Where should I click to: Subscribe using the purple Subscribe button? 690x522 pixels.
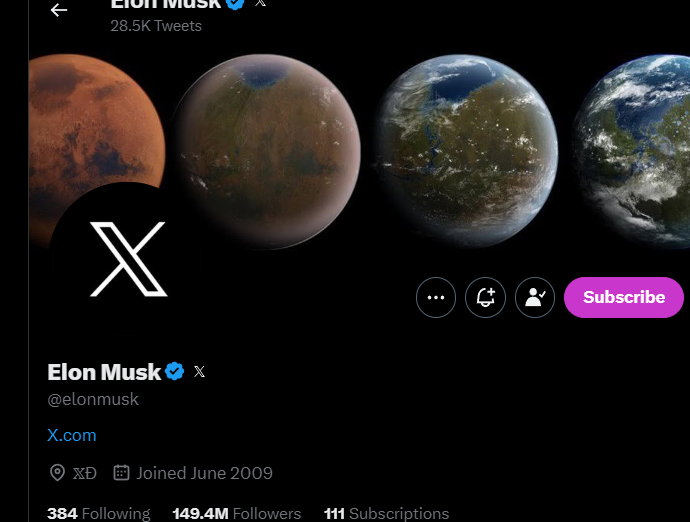click(624, 298)
